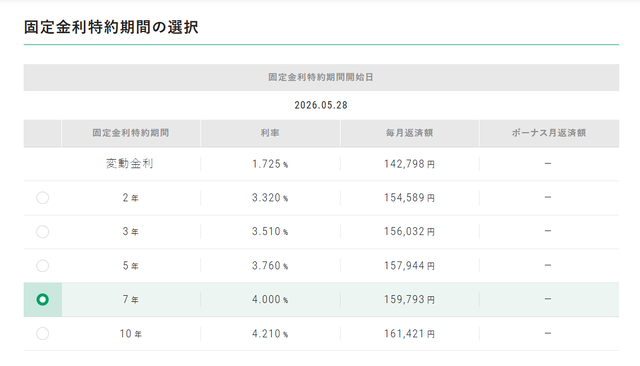Click the 4.000% rate in highlighted row
The image size is (640, 366).
click(x=270, y=299)
